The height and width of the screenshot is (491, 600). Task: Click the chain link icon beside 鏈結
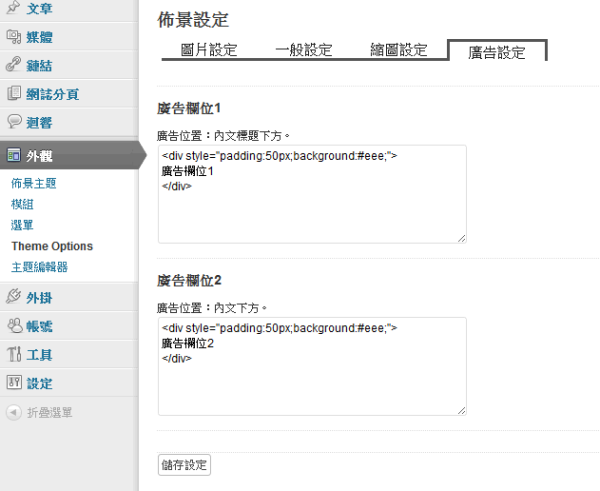click(13, 65)
